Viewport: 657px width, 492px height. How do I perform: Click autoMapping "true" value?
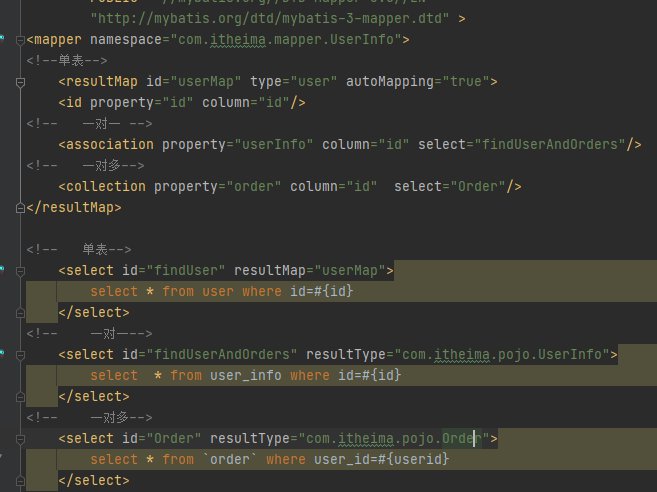pyautogui.click(x=466, y=81)
